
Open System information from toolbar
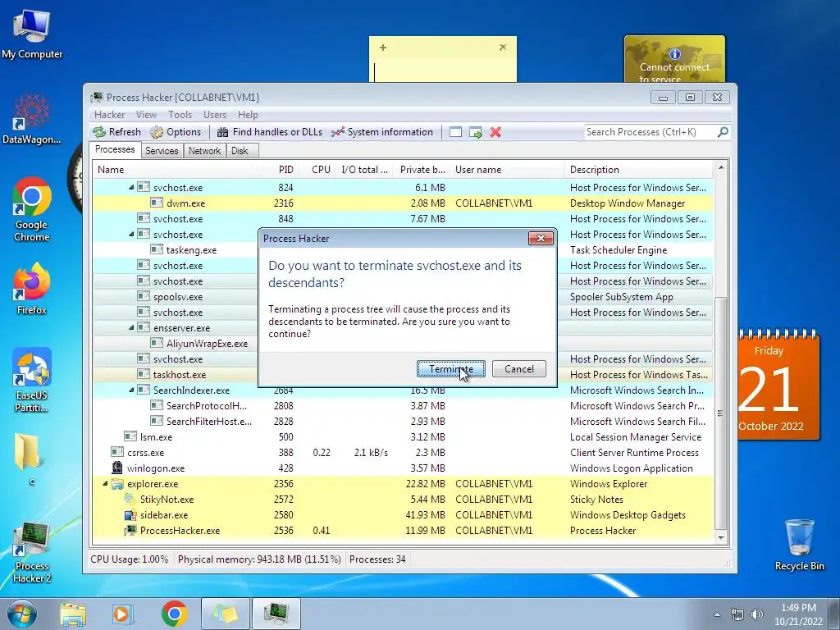(382, 132)
